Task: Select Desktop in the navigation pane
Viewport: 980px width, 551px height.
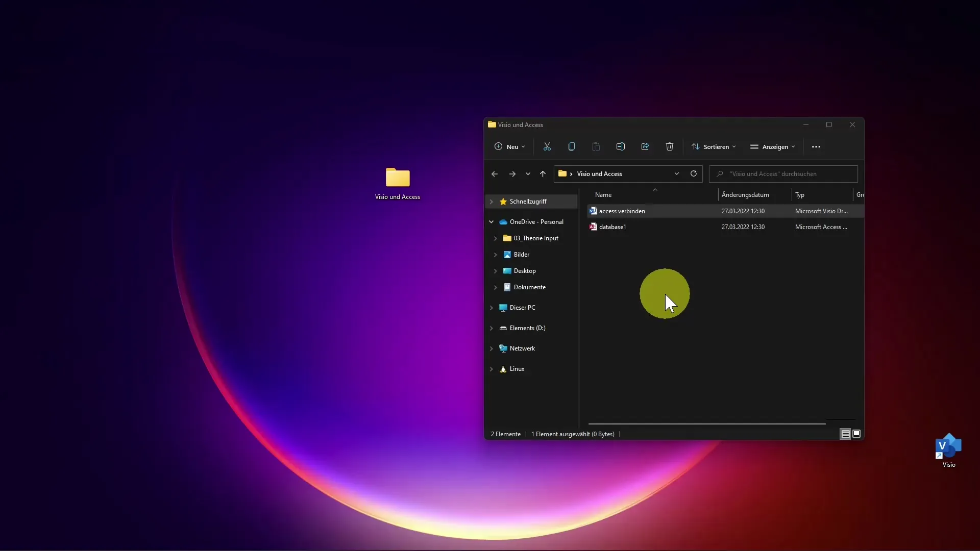Action: pyautogui.click(x=525, y=271)
